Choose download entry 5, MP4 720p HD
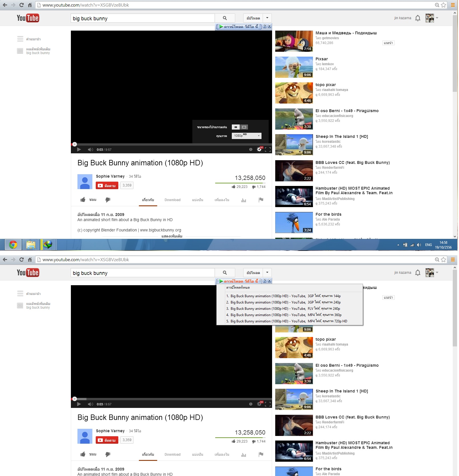Viewport: 459px width, 476px height. 290,321
